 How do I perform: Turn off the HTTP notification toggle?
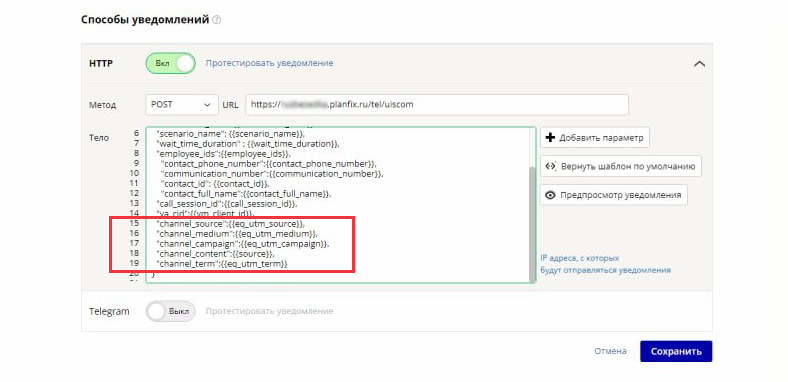[170, 63]
